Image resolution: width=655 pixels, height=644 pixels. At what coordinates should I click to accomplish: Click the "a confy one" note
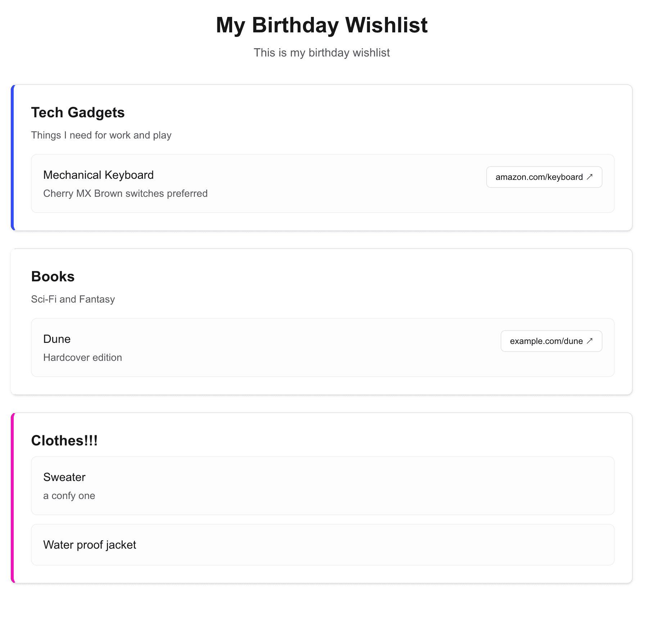[69, 496]
